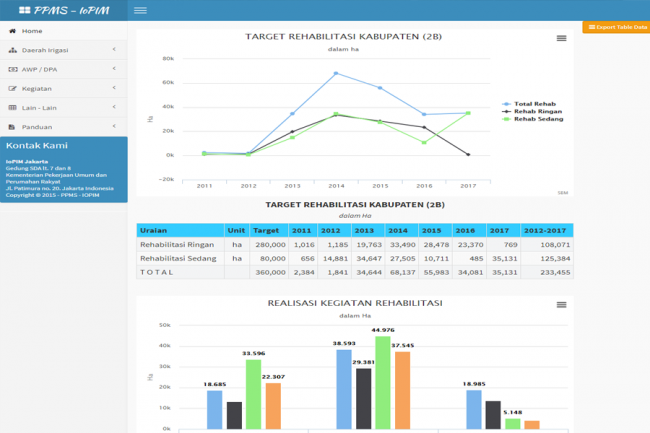Expand the Panduan menu chevron
Screen dimensions: 650x433
click(x=114, y=127)
